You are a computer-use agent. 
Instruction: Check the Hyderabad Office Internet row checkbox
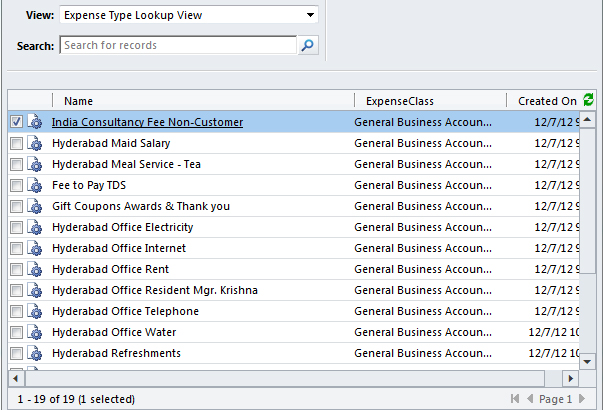(x=16, y=248)
